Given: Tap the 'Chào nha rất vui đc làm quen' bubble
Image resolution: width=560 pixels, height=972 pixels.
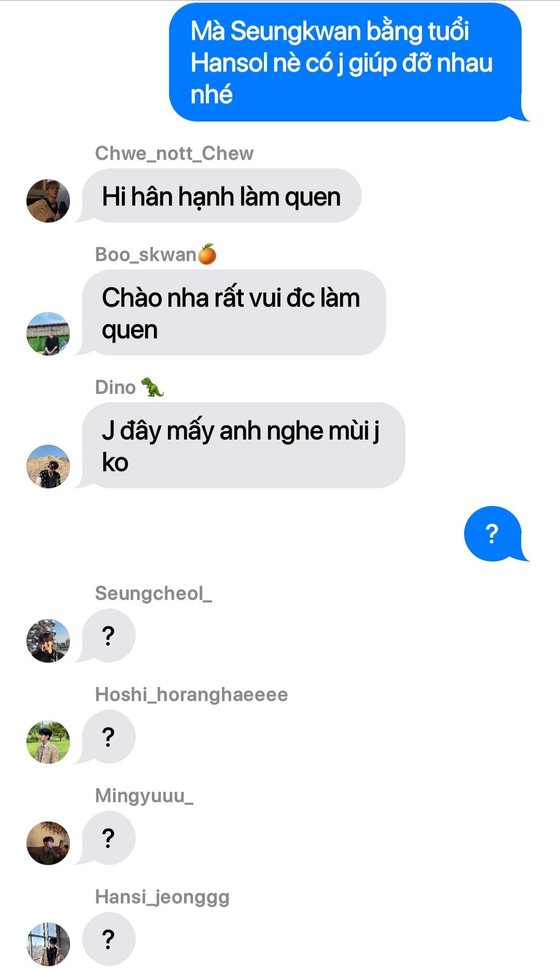Looking at the screenshot, I should pos(234,312).
